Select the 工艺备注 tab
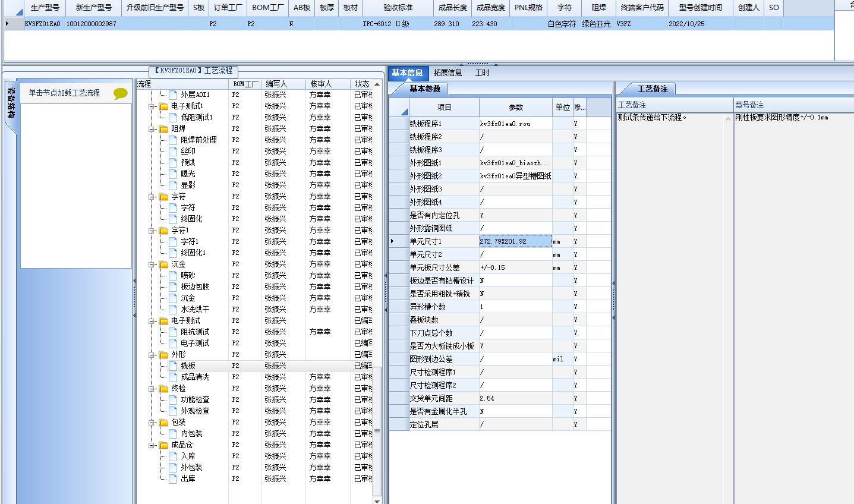Viewport: 854px width, 504px height. tap(653, 89)
